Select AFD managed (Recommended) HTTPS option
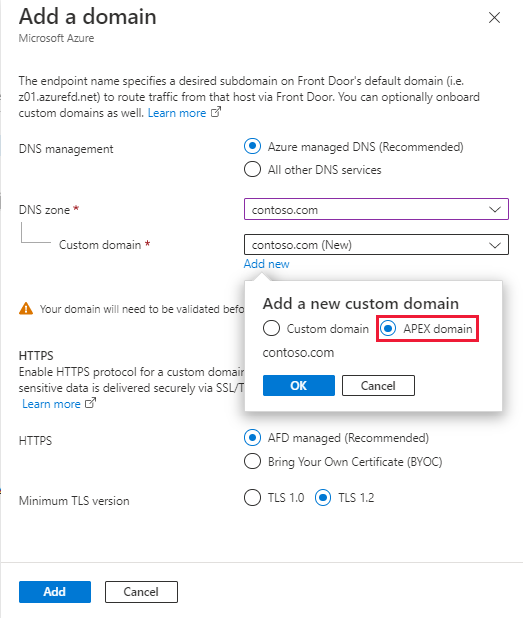 click(x=252, y=438)
